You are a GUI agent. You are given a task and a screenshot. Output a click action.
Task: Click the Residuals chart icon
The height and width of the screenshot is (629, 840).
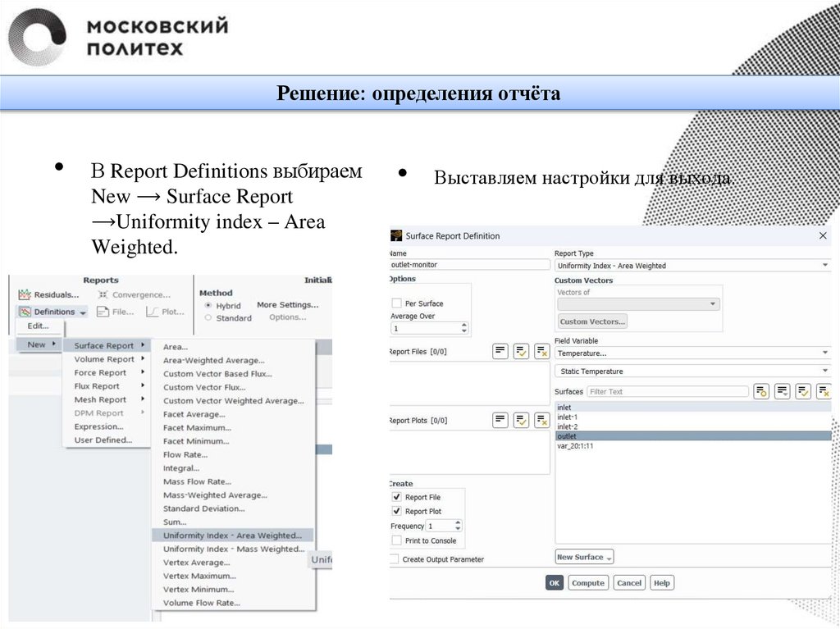[25, 294]
